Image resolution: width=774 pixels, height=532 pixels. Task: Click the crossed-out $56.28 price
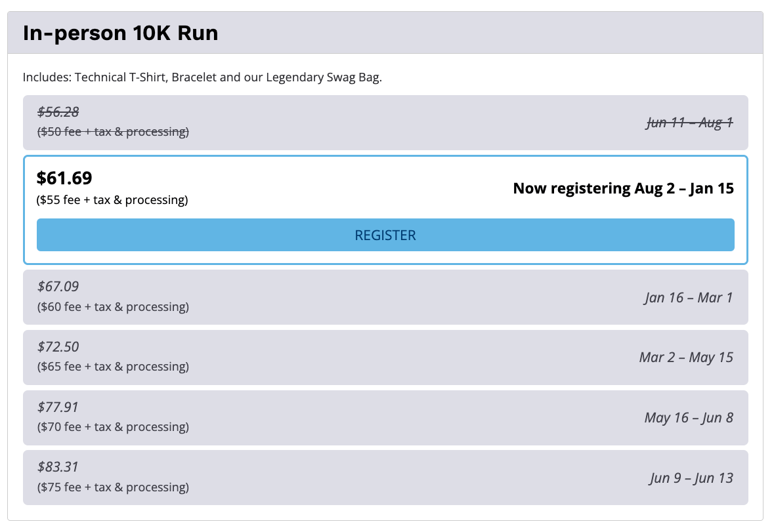click(x=58, y=112)
